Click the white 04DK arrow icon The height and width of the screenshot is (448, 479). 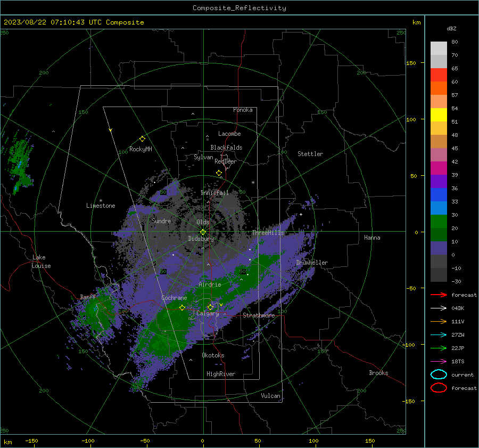click(x=439, y=308)
